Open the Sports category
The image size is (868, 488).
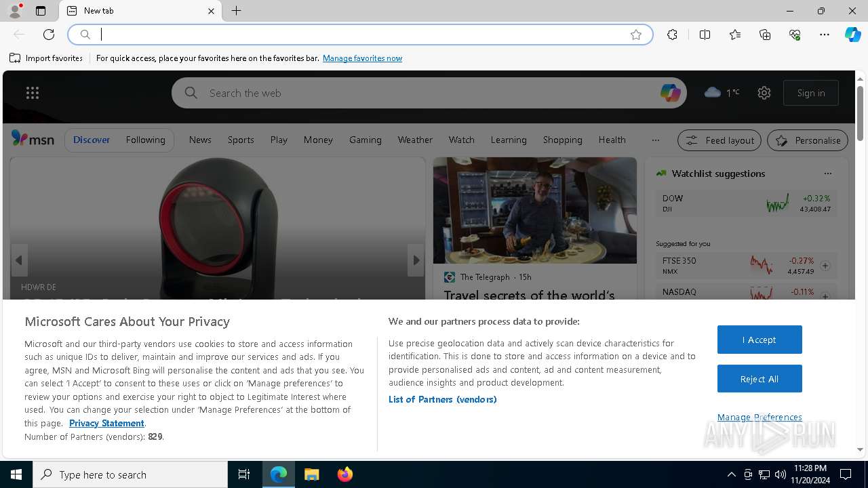pyautogui.click(x=241, y=140)
